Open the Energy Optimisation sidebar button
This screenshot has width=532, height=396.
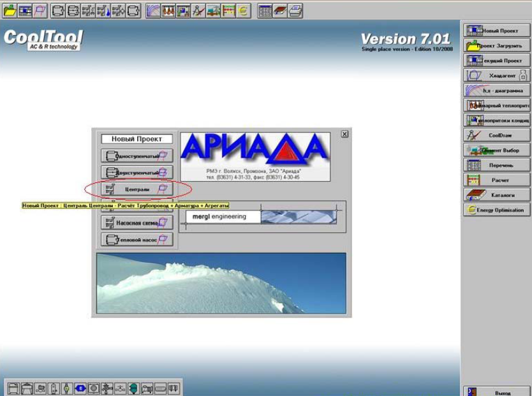click(x=496, y=210)
